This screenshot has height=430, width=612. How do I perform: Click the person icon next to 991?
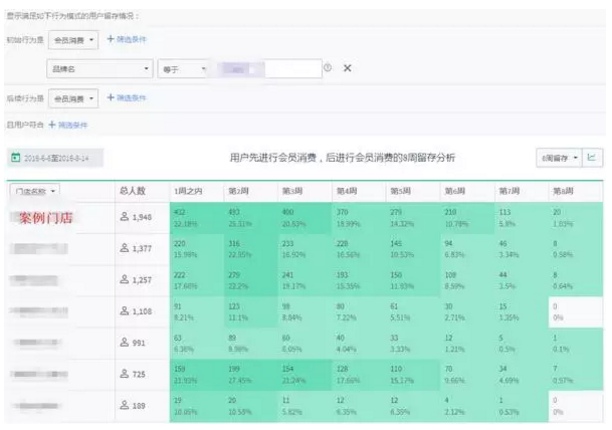point(126,343)
